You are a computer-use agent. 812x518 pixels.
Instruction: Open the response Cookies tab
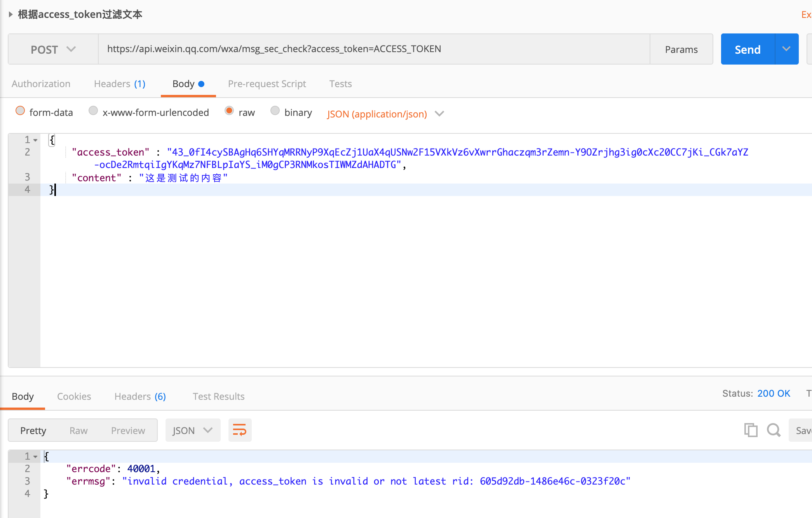coord(74,396)
